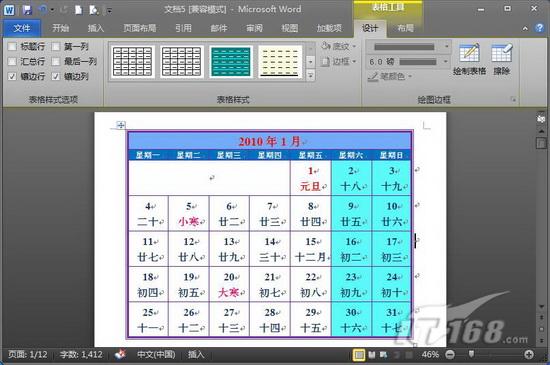Zoom out with the minus icon
550x365 pixels.
[450, 354]
